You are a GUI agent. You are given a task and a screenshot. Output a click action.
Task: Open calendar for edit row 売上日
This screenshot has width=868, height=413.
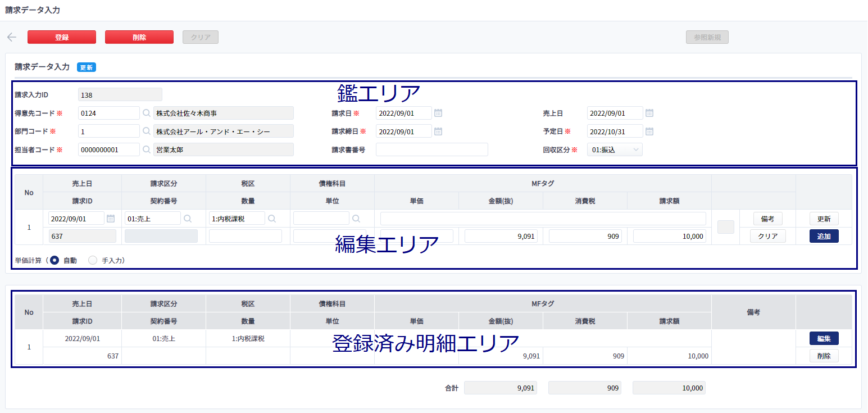(111, 219)
